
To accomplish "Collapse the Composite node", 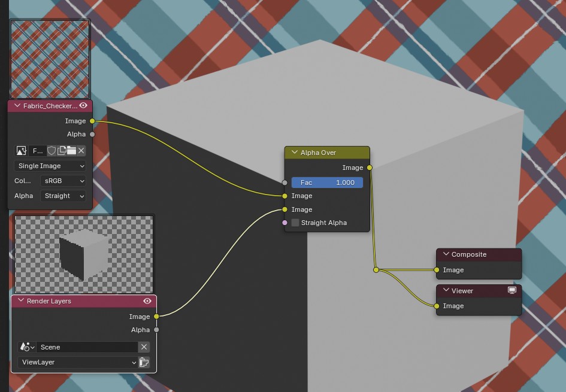I will tap(445, 254).
